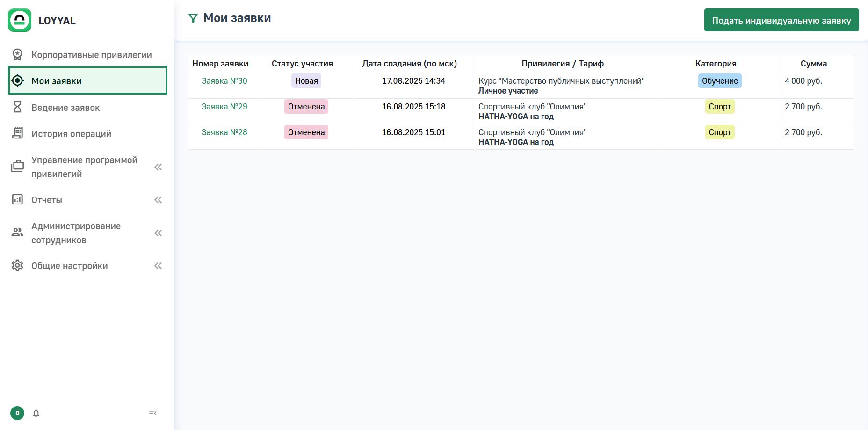Expand Общие настройки chevron

(x=158, y=266)
